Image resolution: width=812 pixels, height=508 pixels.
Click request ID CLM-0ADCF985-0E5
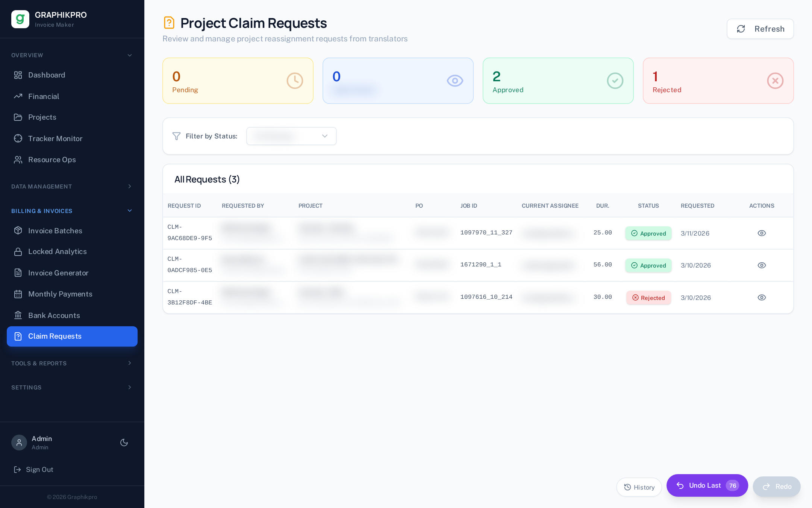190,265
